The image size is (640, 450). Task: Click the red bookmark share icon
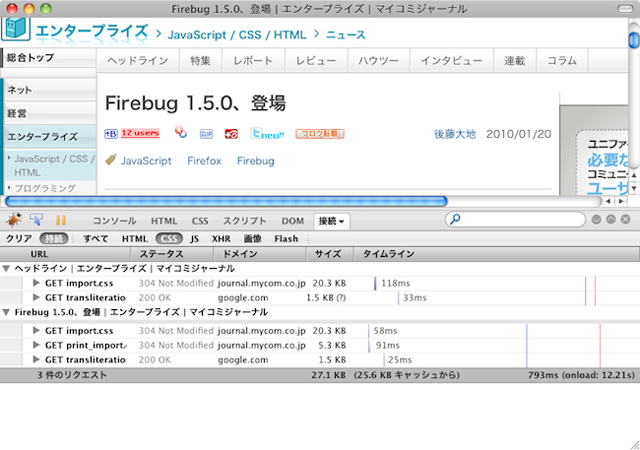click(231, 134)
